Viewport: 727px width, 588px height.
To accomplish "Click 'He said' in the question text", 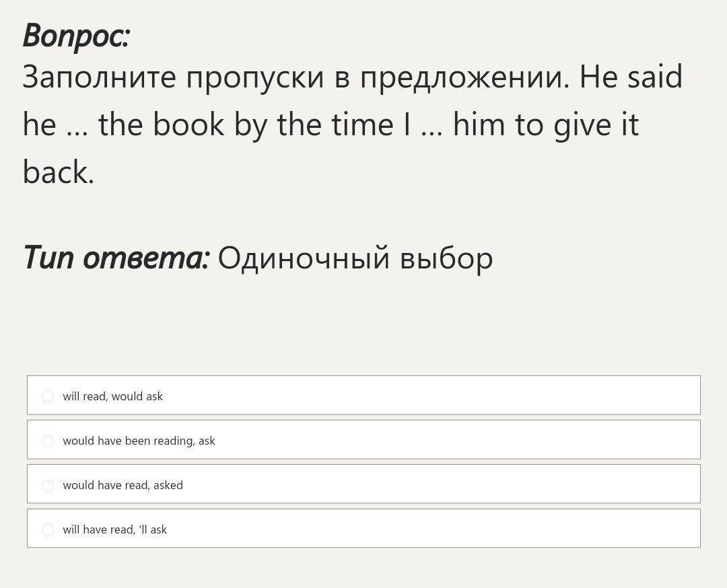I will 631,77.
